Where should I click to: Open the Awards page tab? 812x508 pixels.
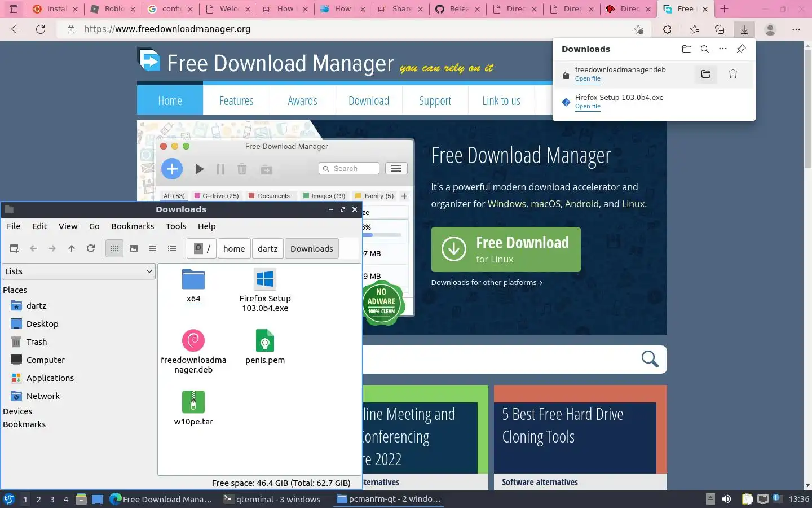(302, 100)
